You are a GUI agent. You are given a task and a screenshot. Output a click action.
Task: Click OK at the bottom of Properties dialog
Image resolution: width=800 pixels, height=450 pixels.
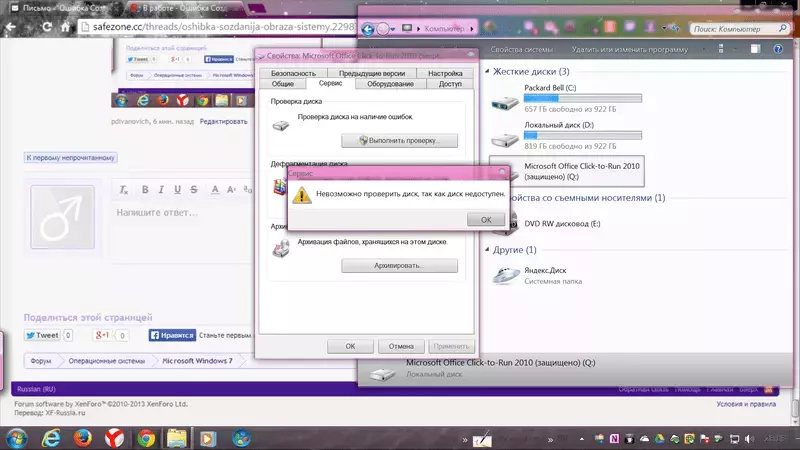click(x=350, y=346)
